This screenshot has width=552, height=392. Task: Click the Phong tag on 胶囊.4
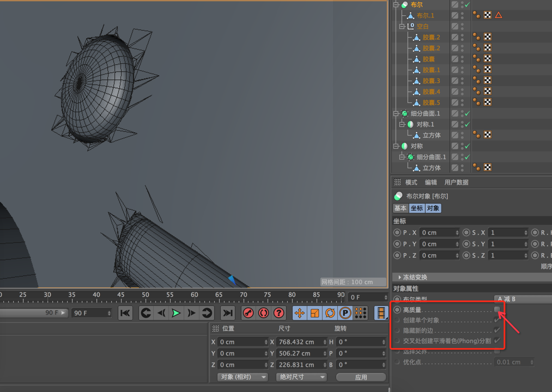[476, 91]
